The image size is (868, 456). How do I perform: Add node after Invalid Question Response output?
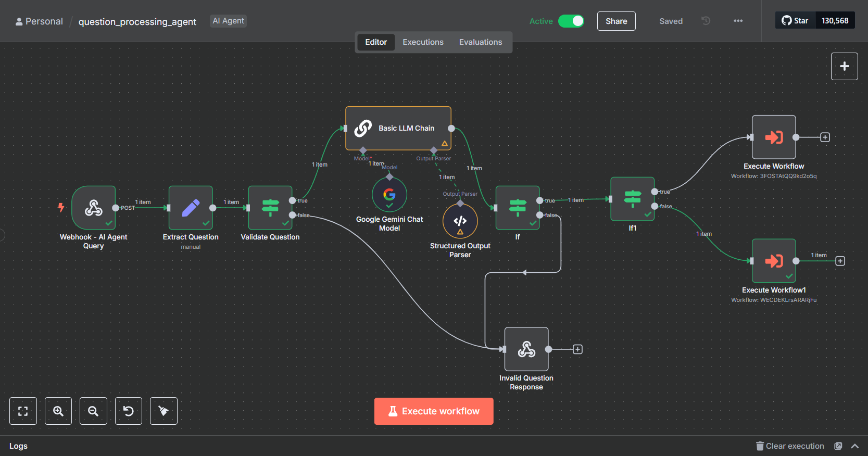pos(577,349)
